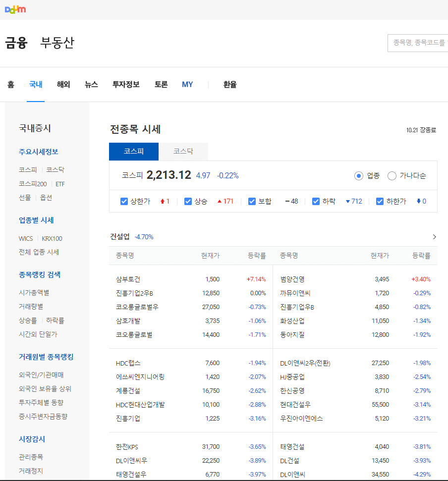Open 거래량별 ranking
The height and width of the screenshot is (481, 448).
[31, 307]
